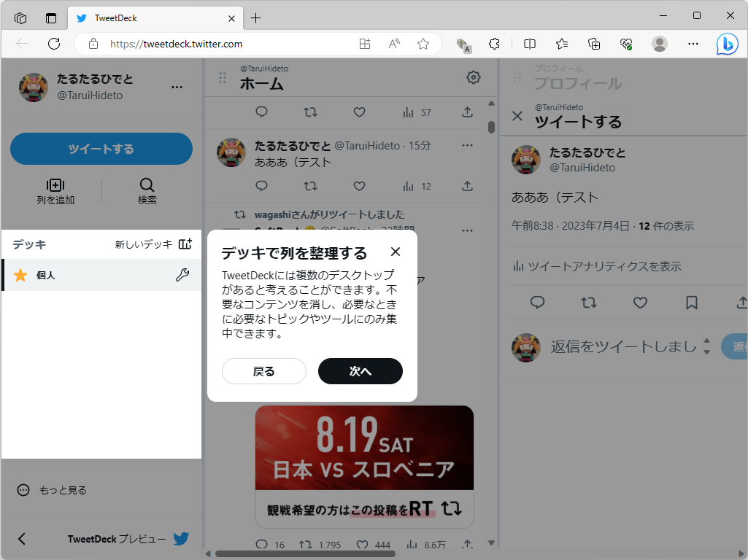This screenshot has width=748, height=560.
Task: Collapse the sidebar with the left chevron
Action: pos(22,539)
